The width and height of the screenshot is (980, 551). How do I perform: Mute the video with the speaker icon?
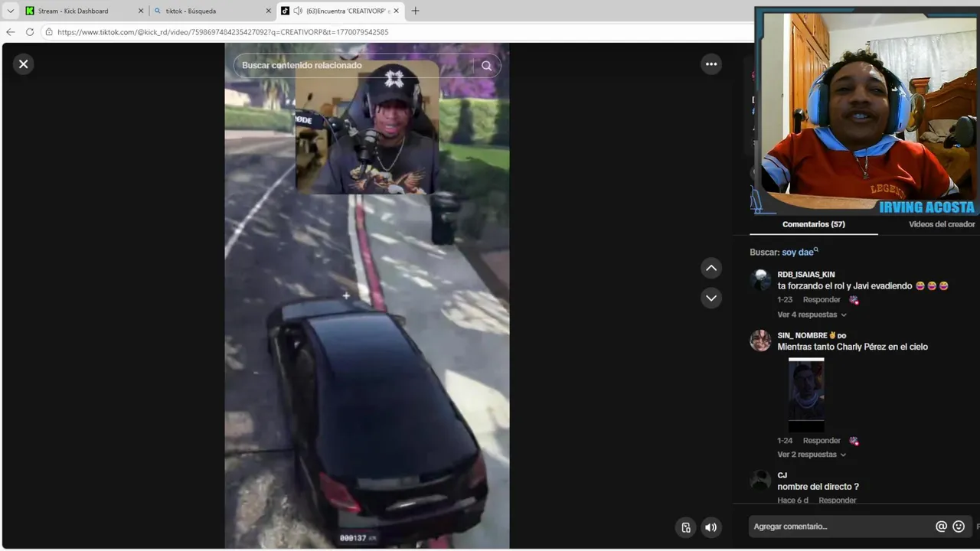point(711,527)
